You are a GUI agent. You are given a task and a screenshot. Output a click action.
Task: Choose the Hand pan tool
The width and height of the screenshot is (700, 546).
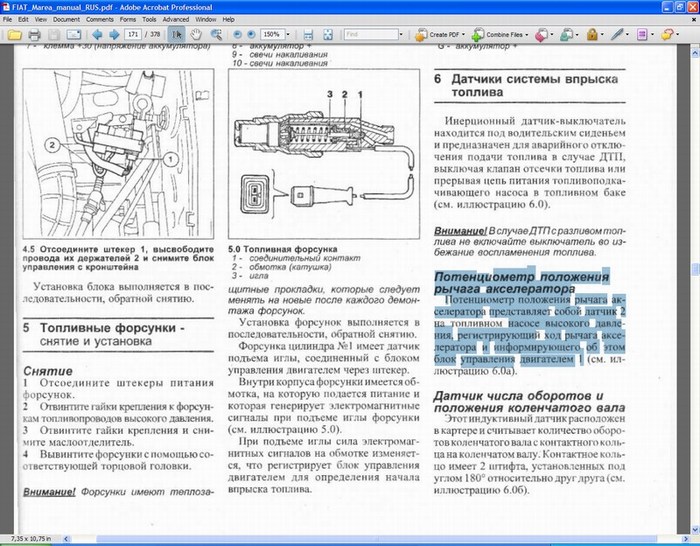tap(198, 34)
